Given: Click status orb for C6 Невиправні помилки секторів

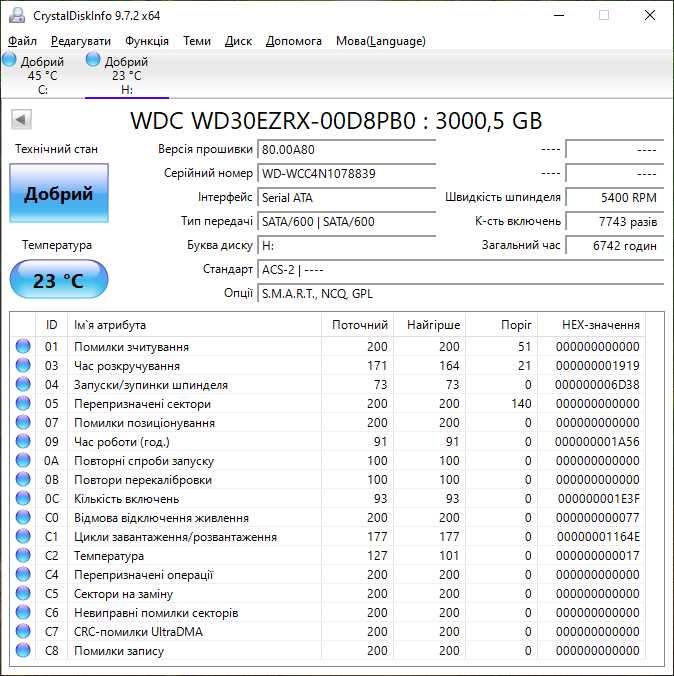Looking at the screenshot, I should click(x=23, y=612).
